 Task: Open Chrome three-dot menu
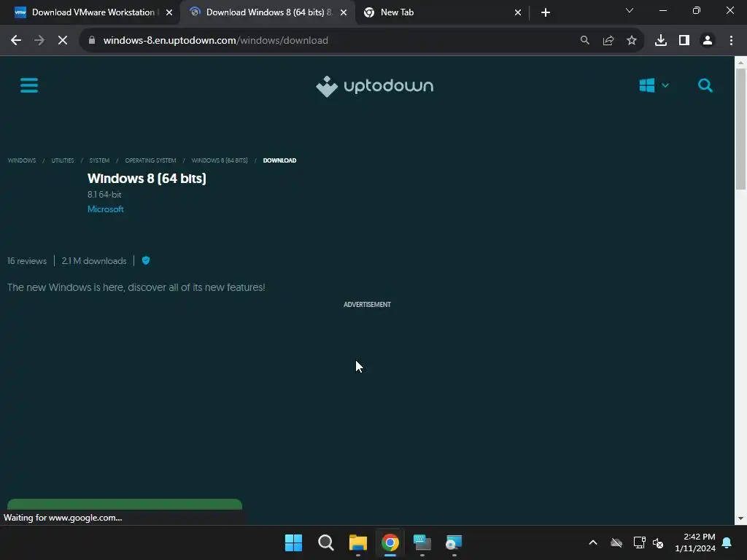coord(731,41)
